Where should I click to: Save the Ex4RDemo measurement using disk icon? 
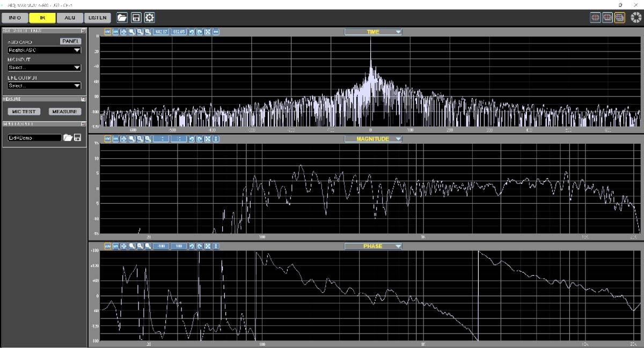tap(77, 138)
